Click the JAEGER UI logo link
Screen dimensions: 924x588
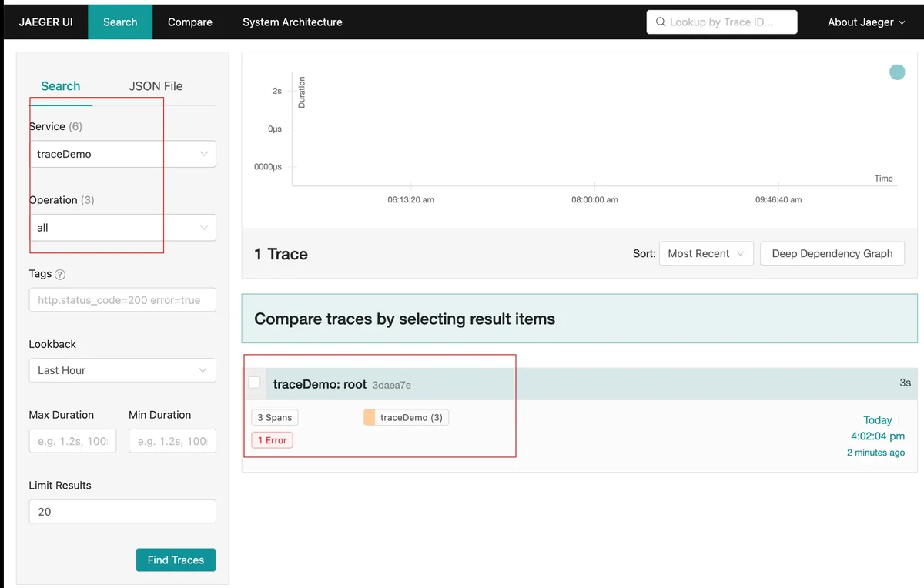(46, 22)
